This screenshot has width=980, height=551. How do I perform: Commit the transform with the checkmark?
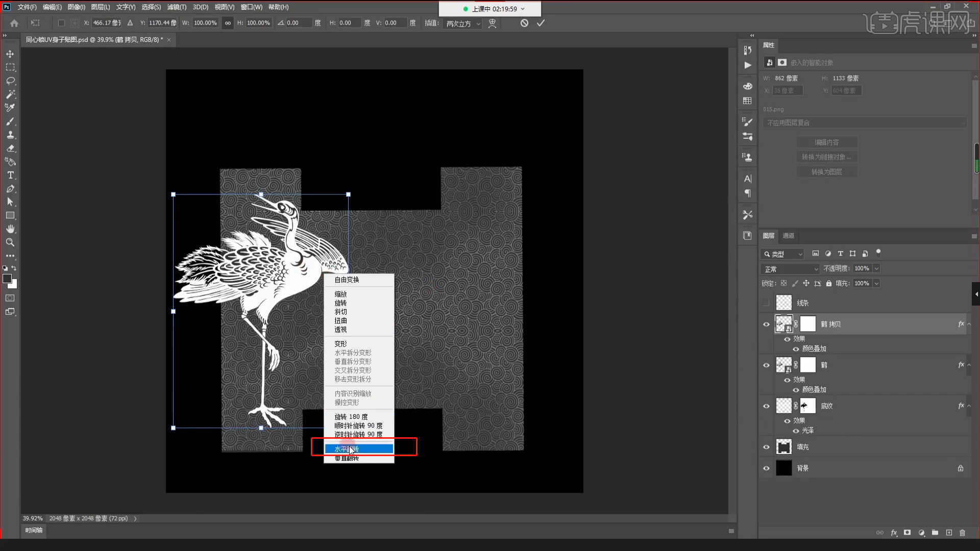(541, 23)
